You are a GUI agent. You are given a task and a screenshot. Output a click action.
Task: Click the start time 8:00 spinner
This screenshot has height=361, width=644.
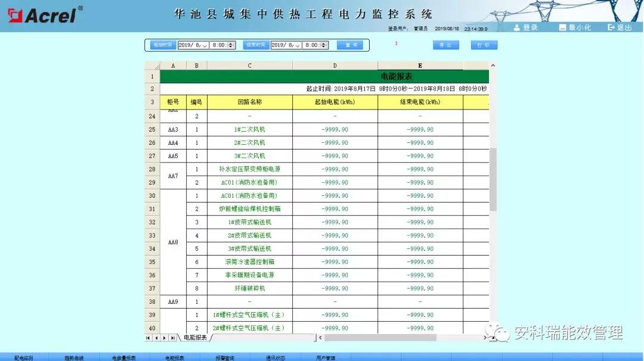click(x=231, y=45)
